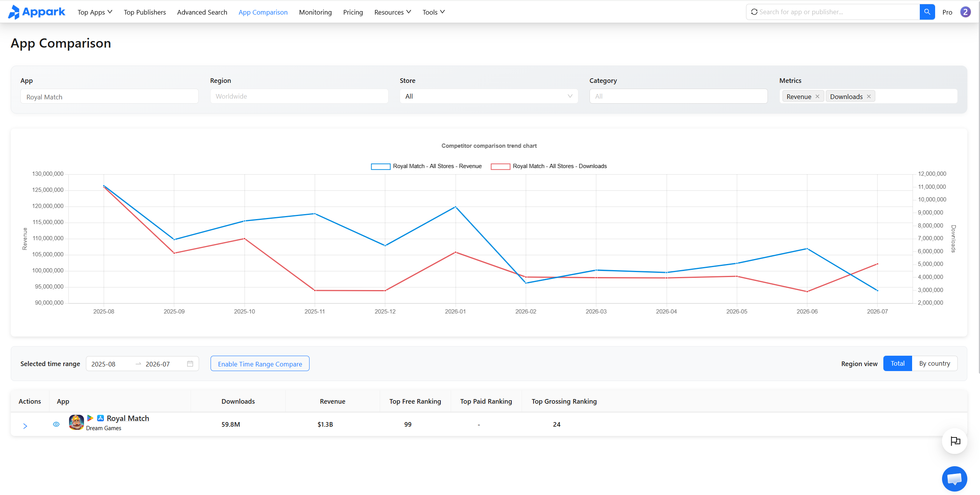Click the App Comparison page heading
980x495 pixels.
tap(61, 43)
